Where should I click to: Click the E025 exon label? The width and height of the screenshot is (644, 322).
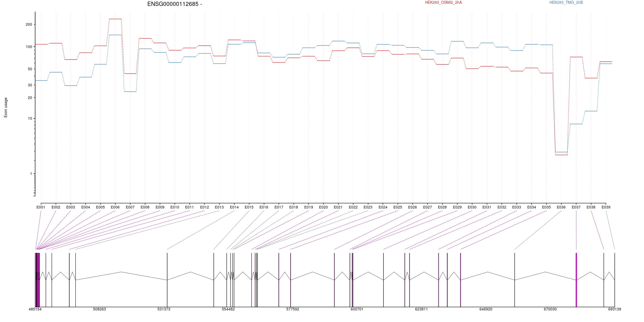pyautogui.click(x=398, y=207)
